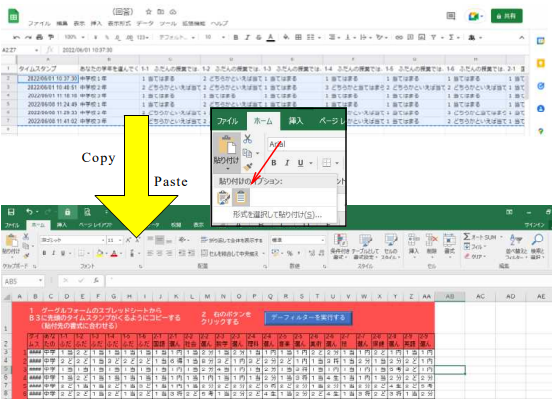Toggle 折り返して全体を表示する wrap text
Screen dimensions: 556x399
pyautogui.click(x=232, y=240)
